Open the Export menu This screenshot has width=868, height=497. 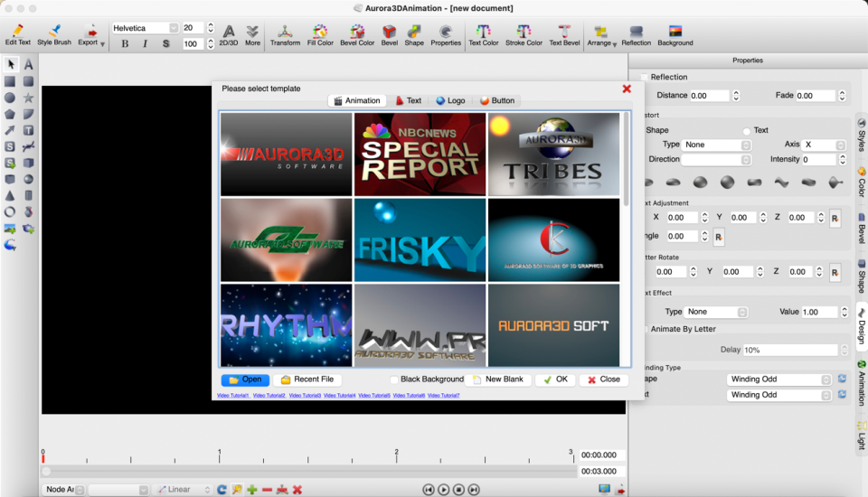(x=90, y=35)
